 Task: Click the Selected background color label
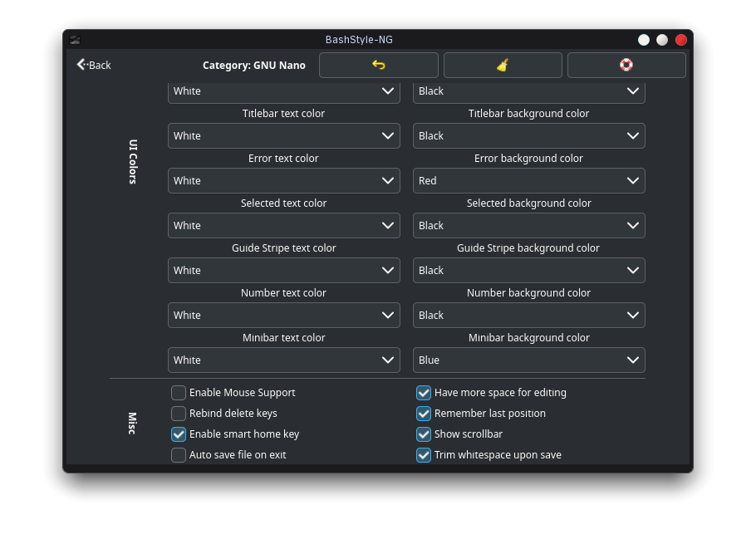pos(529,203)
